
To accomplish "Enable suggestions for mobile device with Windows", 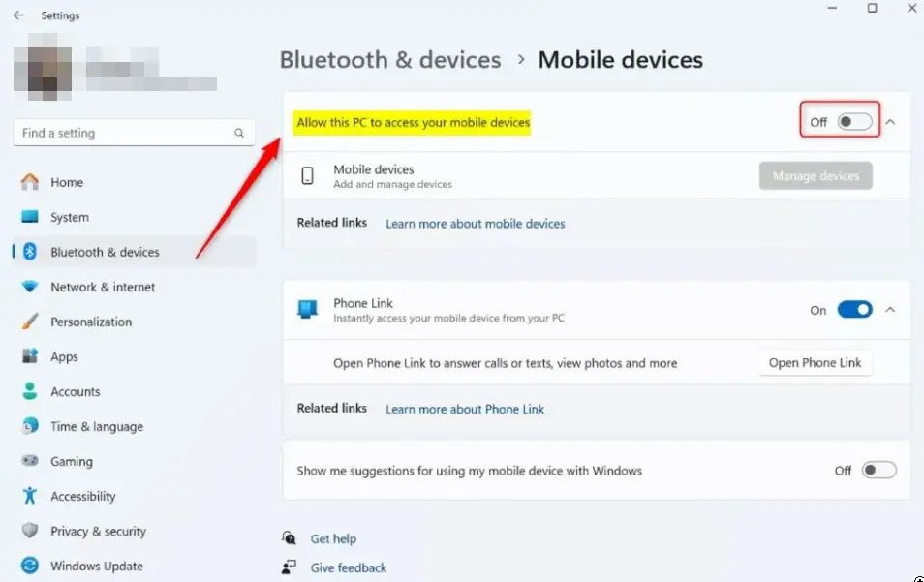I will coord(879,470).
